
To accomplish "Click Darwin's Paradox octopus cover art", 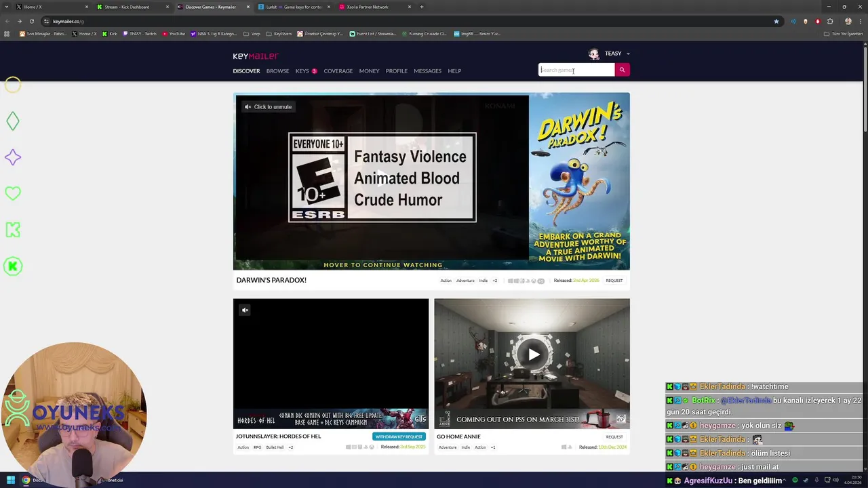I will tap(579, 181).
